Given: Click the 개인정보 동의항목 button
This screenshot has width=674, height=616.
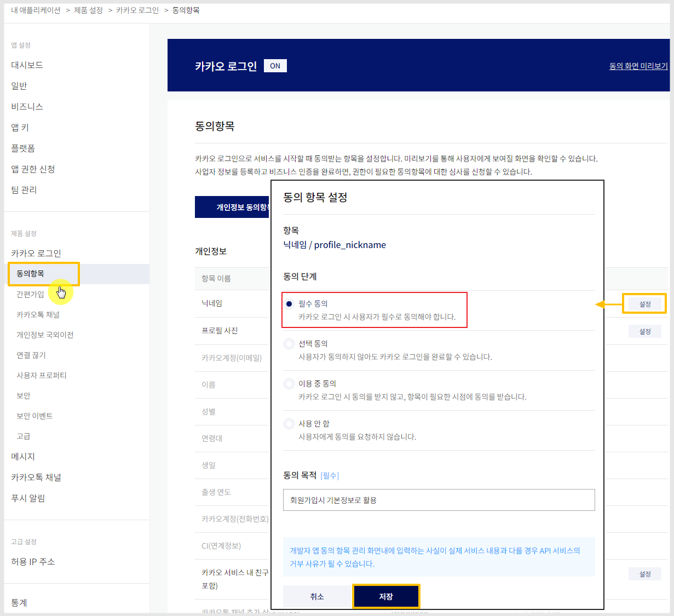Looking at the screenshot, I should pos(233,207).
